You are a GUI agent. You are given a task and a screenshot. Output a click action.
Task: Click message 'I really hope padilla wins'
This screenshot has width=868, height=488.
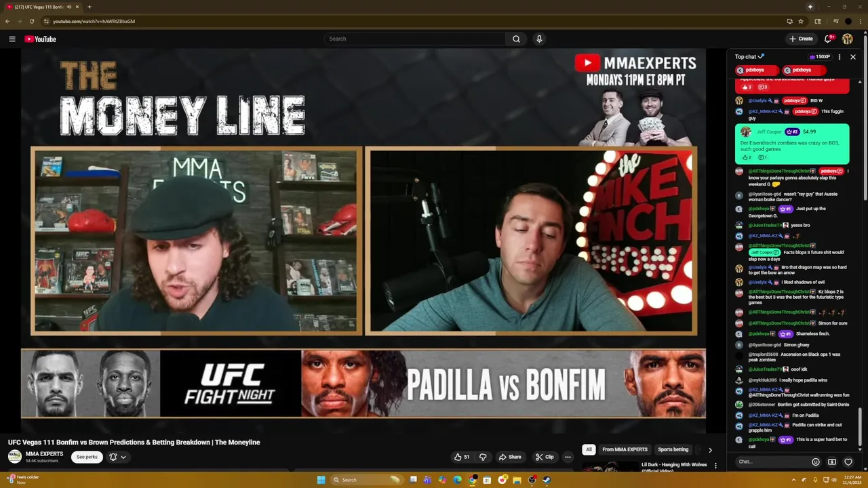(x=804, y=380)
